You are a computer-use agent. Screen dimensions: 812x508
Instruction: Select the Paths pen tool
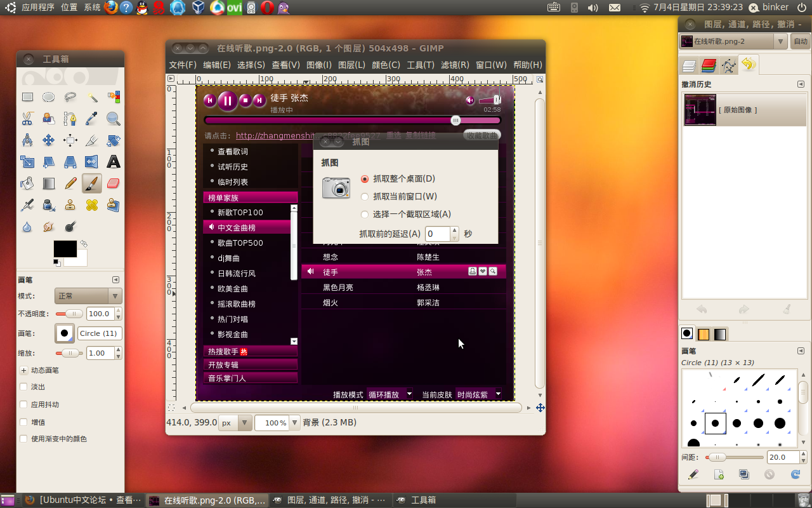click(70, 119)
